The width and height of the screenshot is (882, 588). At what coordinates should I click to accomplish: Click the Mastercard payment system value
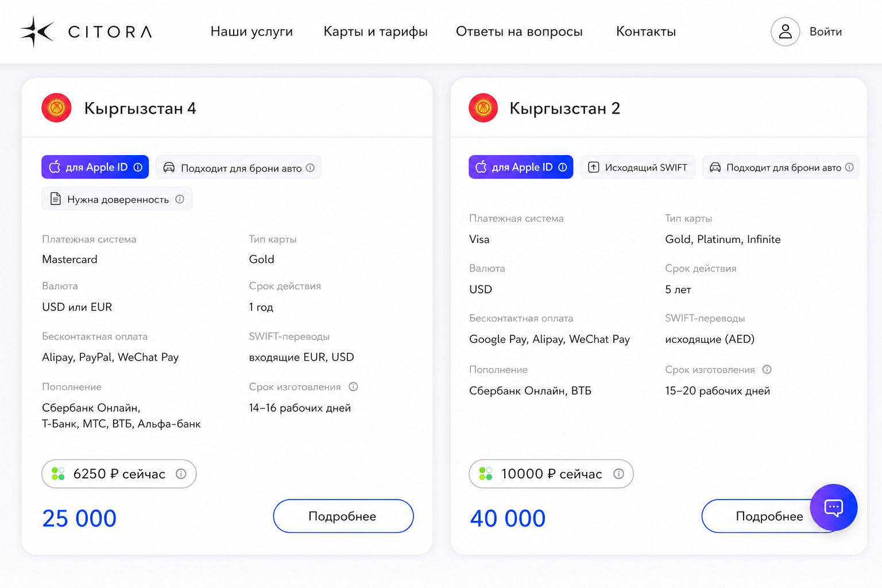pyautogui.click(x=69, y=260)
